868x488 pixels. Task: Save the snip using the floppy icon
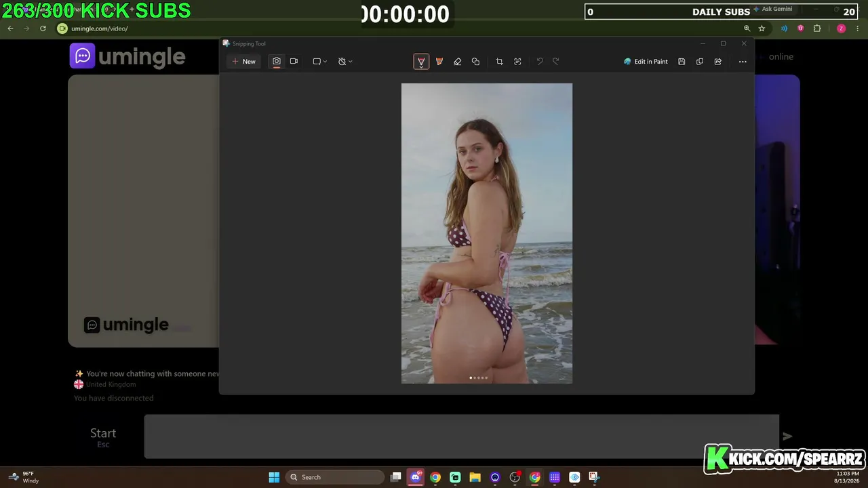pyautogui.click(x=682, y=62)
